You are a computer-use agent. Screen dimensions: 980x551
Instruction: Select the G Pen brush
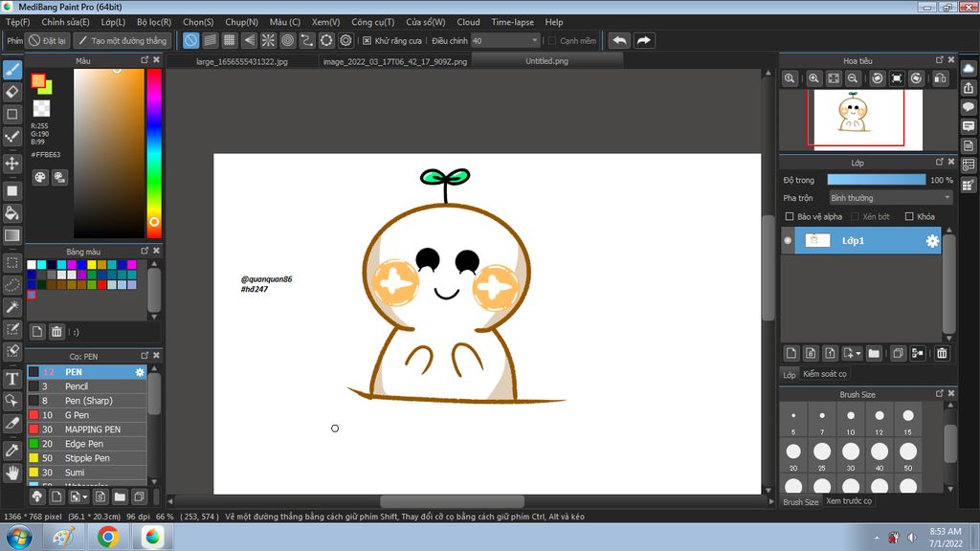[87, 415]
